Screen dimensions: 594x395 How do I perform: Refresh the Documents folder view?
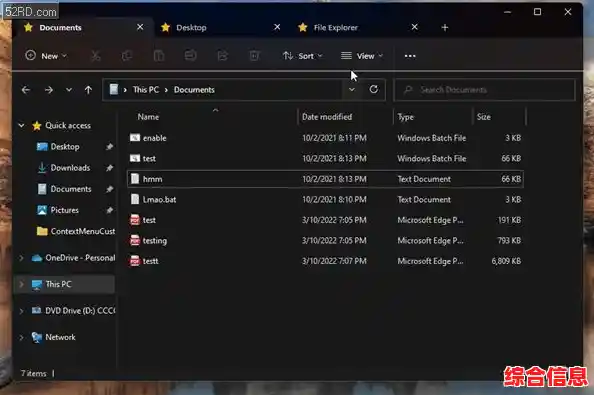click(x=374, y=89)
